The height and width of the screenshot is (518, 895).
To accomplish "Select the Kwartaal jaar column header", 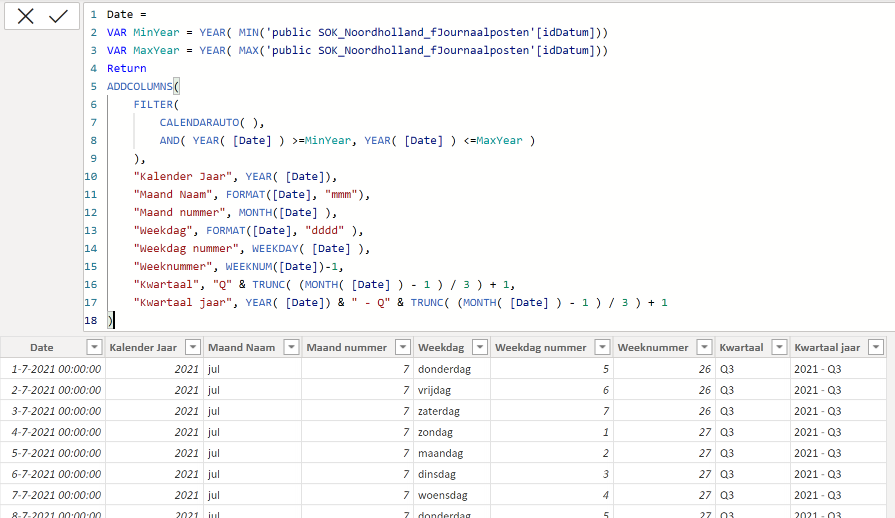I will (x=827, y=347).
